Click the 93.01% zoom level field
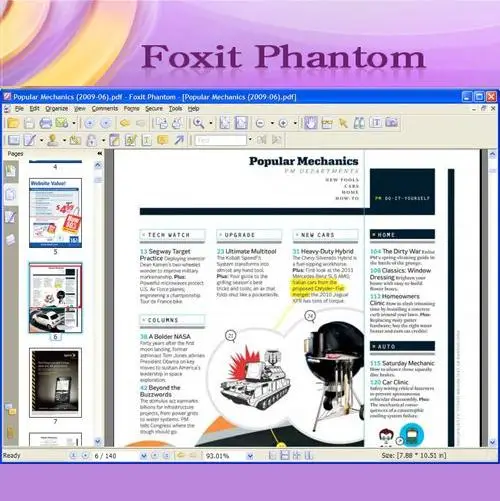Image resolution: width=500 pixels, height=501 pixels. click(225, 456)
